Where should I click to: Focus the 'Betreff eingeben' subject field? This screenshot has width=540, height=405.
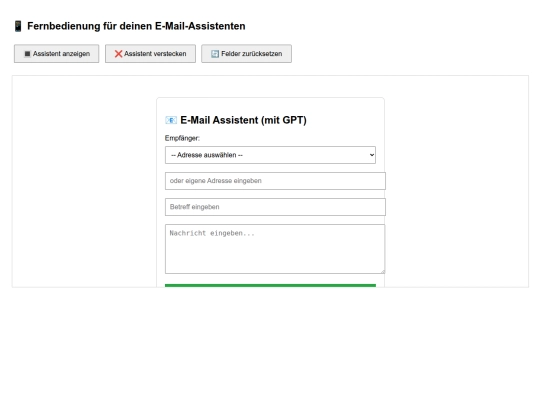tap(275, 207)
